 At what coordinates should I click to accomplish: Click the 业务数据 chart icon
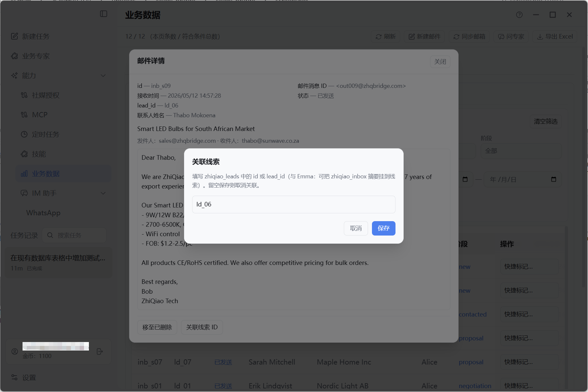(24, 173)
